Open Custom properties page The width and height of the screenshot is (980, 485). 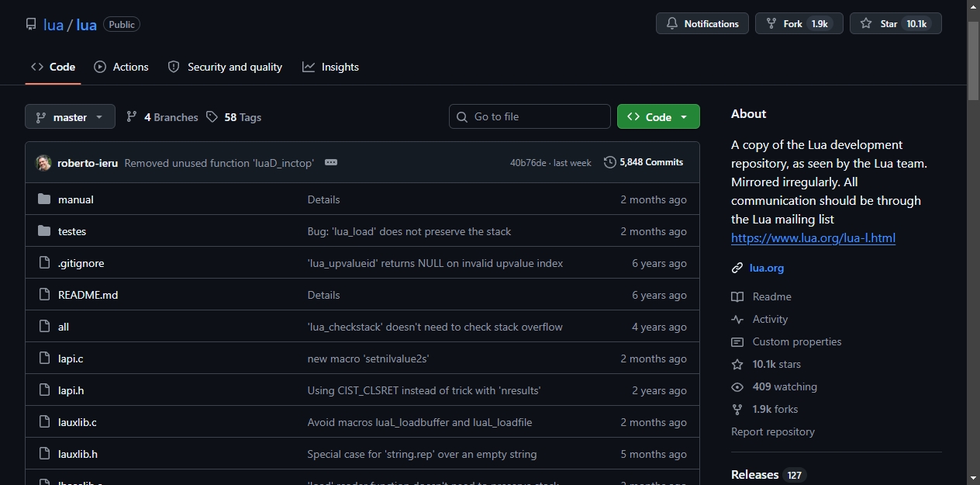coord(786,341)
